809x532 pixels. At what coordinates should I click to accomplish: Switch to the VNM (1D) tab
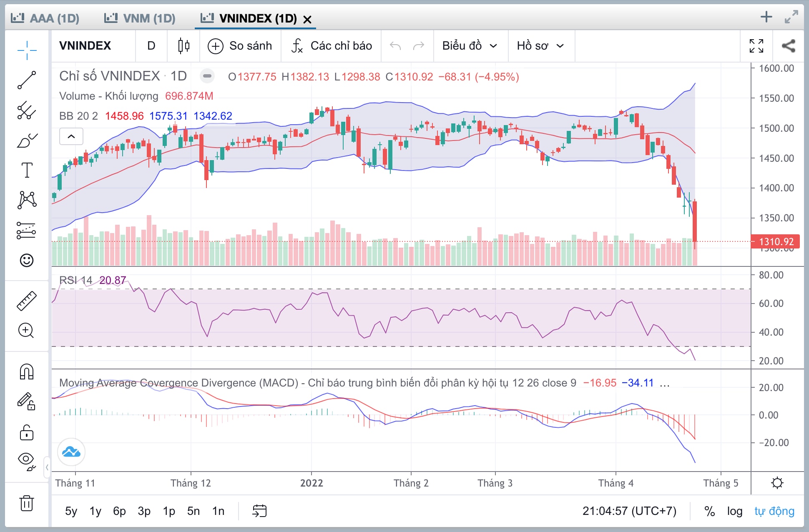pyautogui.click(x=140, y=18)
